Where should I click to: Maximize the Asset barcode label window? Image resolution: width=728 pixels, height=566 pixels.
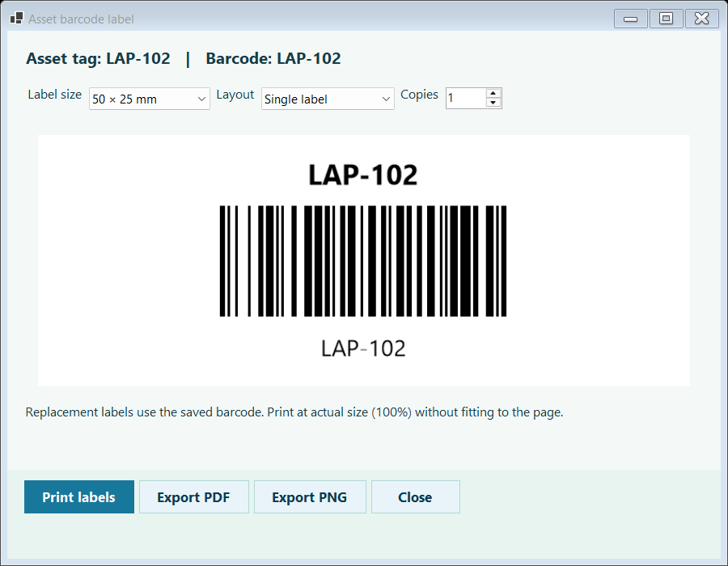(667, 19)
